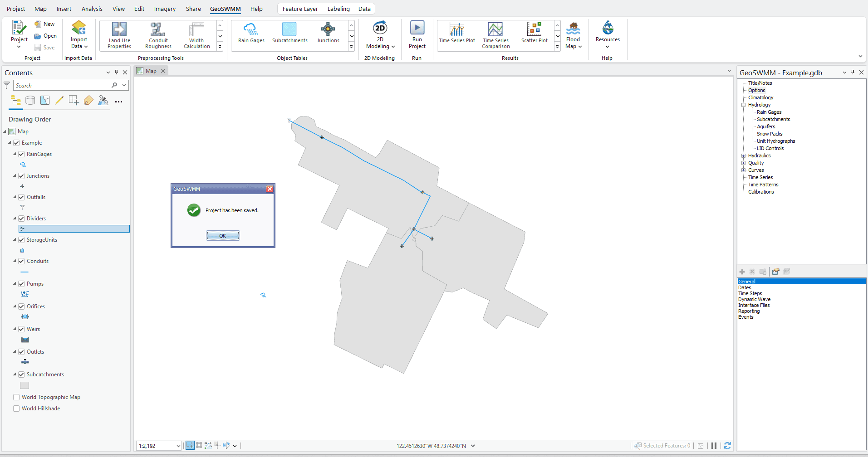Uncheck the Dividers layer visibility
The image size is (868, 457).
(x=21, y=218)
